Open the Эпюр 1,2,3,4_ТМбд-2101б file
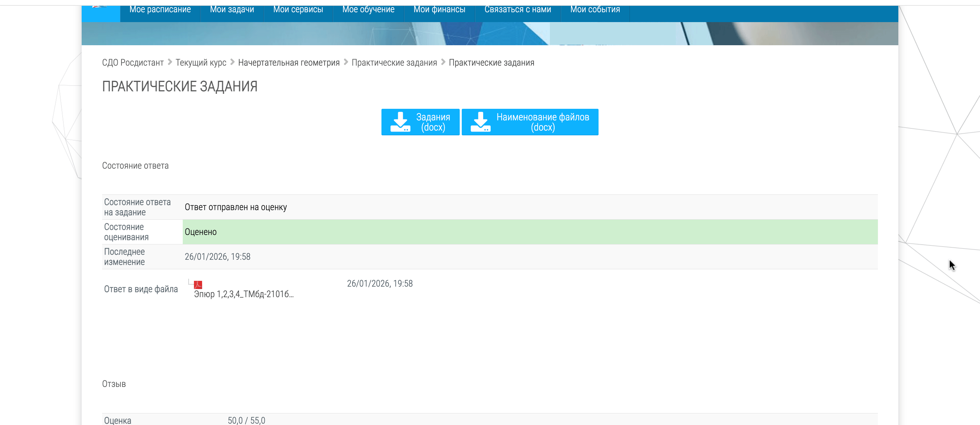The image size is (980, 425). point(244,294)
